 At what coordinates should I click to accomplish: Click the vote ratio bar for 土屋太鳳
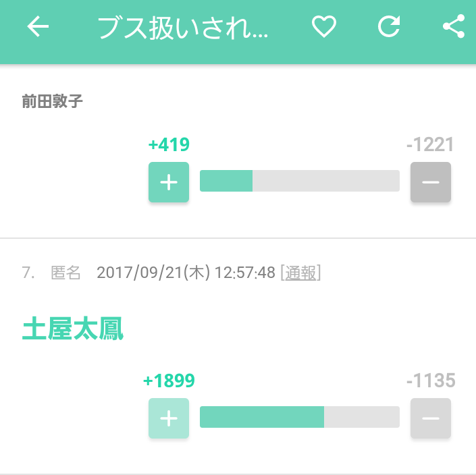[x=300, y=417]
